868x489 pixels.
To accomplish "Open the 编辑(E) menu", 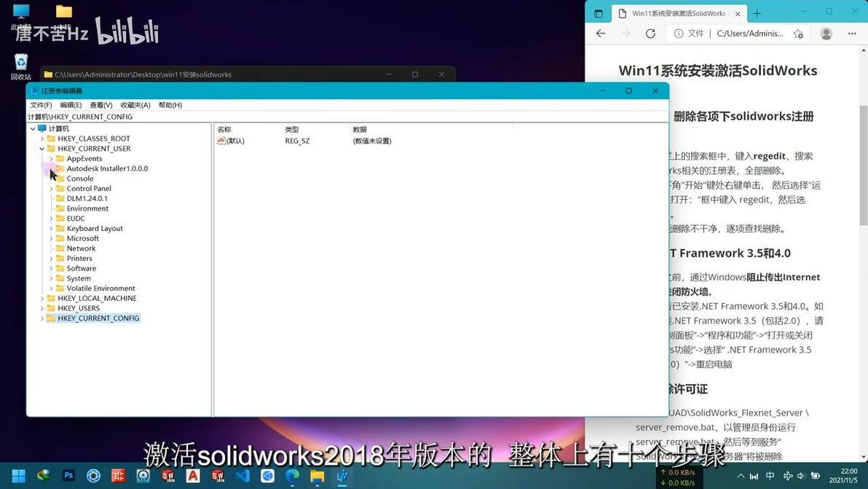I will pyautogui.click(x=71, y=105).
